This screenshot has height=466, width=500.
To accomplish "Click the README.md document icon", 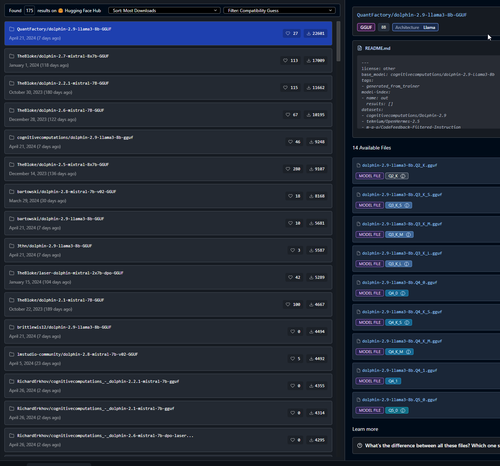I will [x=359, y=48].
